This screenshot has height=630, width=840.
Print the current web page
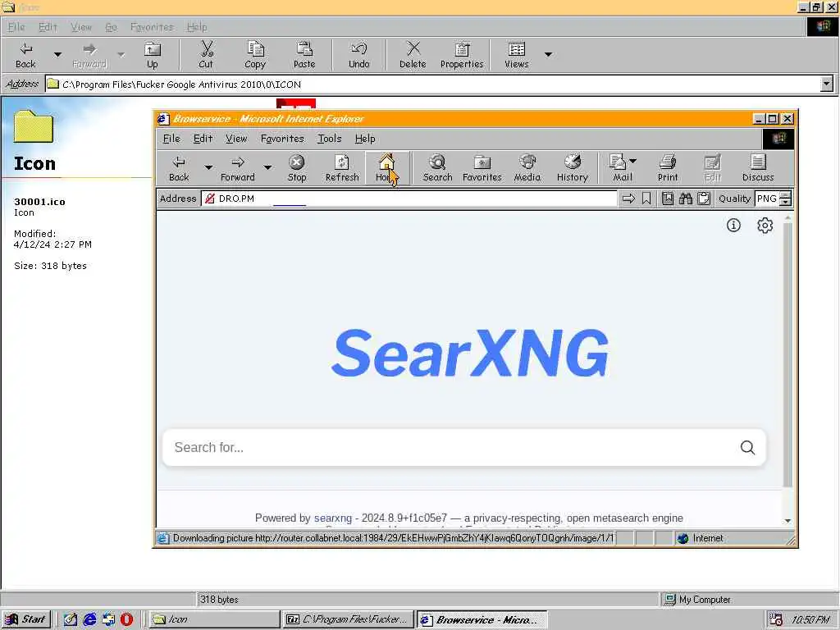(668, 168)
